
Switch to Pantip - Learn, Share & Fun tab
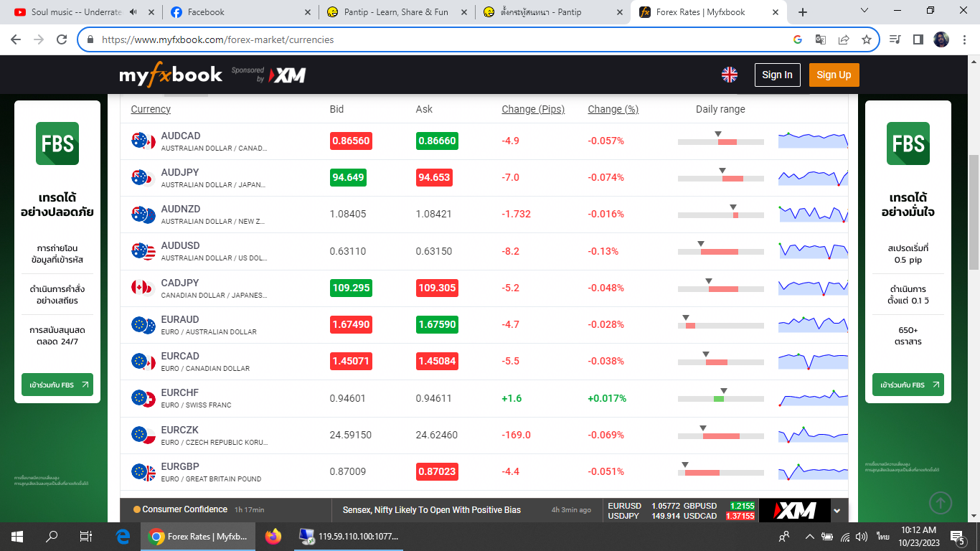[397, 12]
